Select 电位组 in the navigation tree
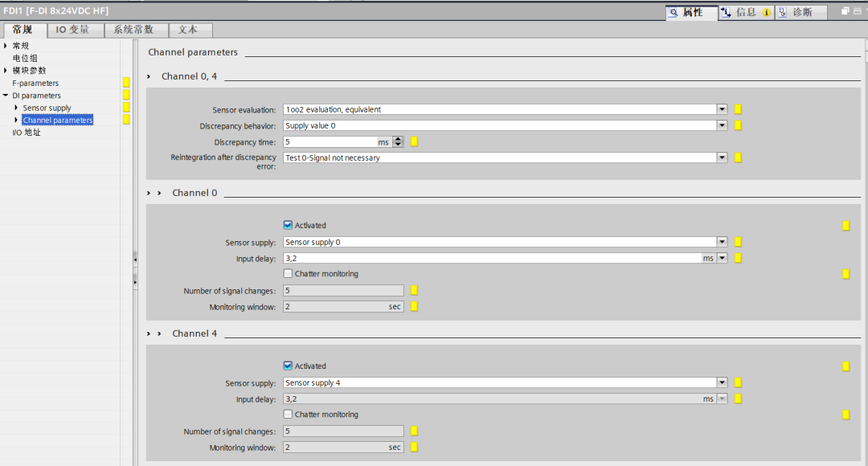 point(25,58)
